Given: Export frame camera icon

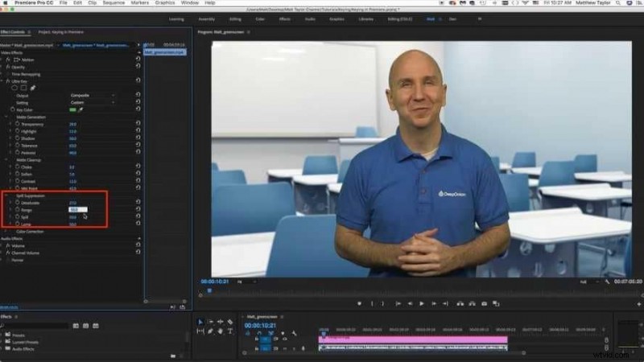Looking at the screenshot, I should coord(485,304).
